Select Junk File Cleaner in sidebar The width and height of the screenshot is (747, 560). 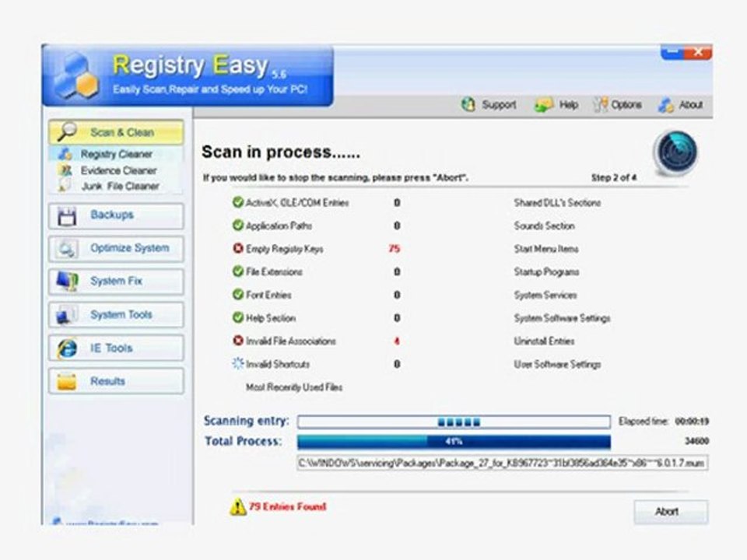(120, 186)
